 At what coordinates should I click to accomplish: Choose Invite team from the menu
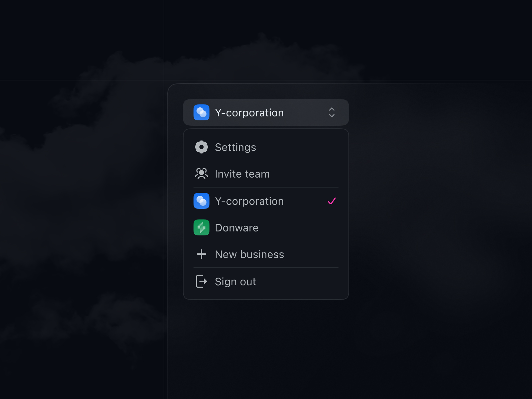(x=266, y=174)
